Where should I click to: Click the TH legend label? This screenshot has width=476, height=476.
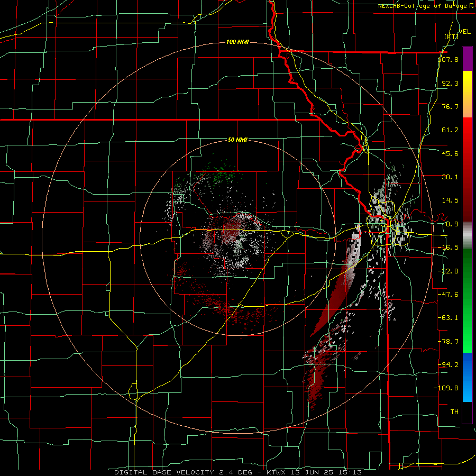pos(454,412)
